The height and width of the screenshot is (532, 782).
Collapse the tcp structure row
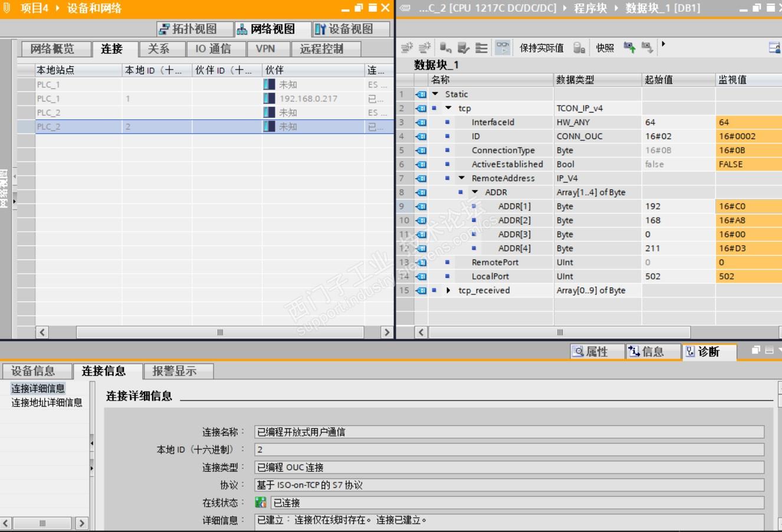tap(449, 109)
